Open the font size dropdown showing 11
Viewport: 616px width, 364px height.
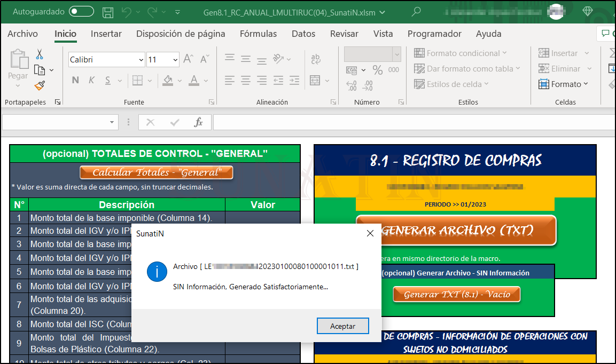[175, 60]
